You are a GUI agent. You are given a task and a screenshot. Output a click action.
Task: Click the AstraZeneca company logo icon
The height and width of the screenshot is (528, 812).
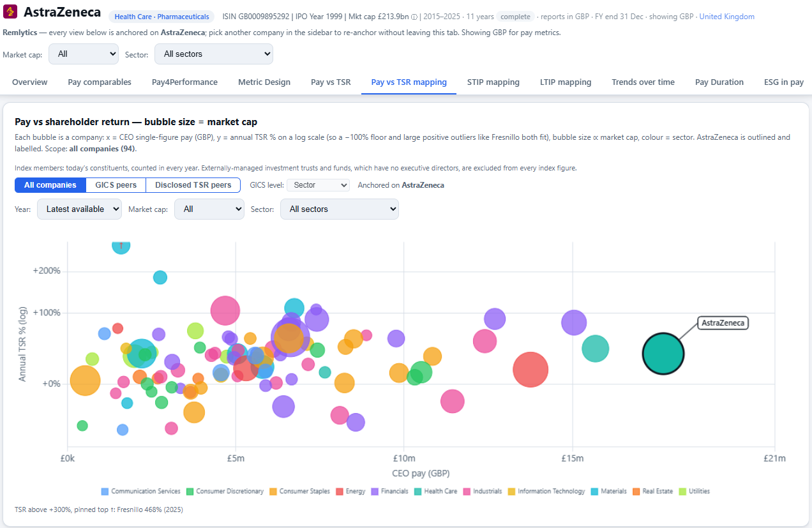point(11,12)
